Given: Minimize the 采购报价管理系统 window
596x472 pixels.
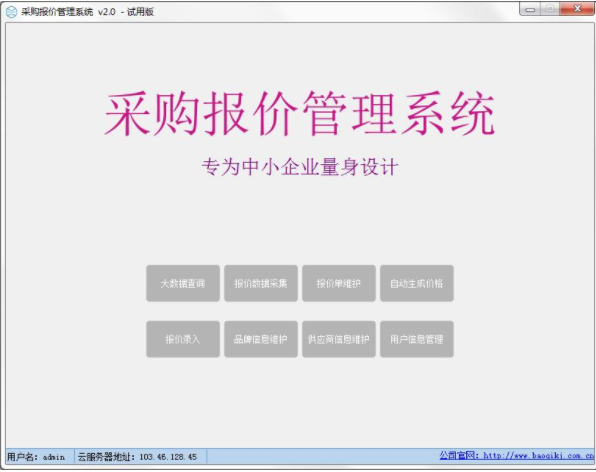Looking at the screenshot, I should tap(530, 9).
